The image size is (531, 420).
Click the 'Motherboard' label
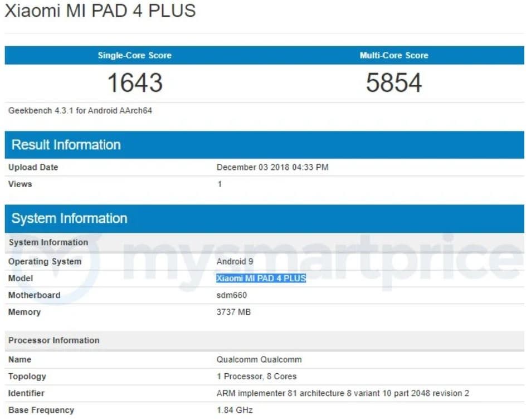34,295
